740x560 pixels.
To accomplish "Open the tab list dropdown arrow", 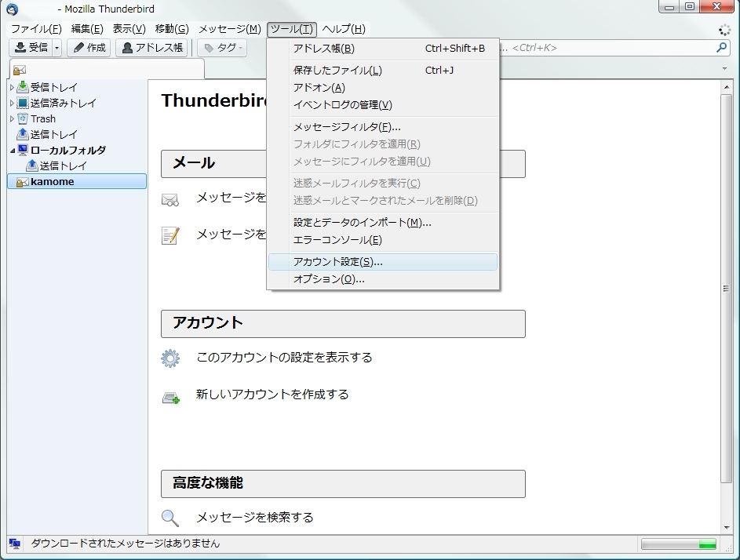I will point(724,69).
